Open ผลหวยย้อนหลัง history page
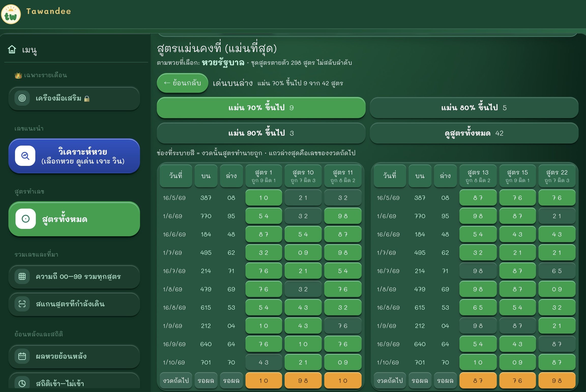Screen dimensions: 586x392 (x=74, y=357)
